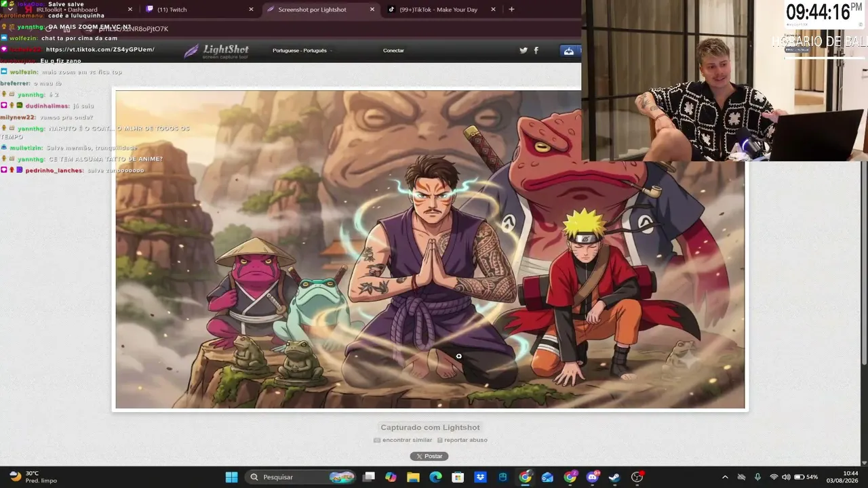
Task: Click the vt.tiktok.com link in chat
Action: 100,49
